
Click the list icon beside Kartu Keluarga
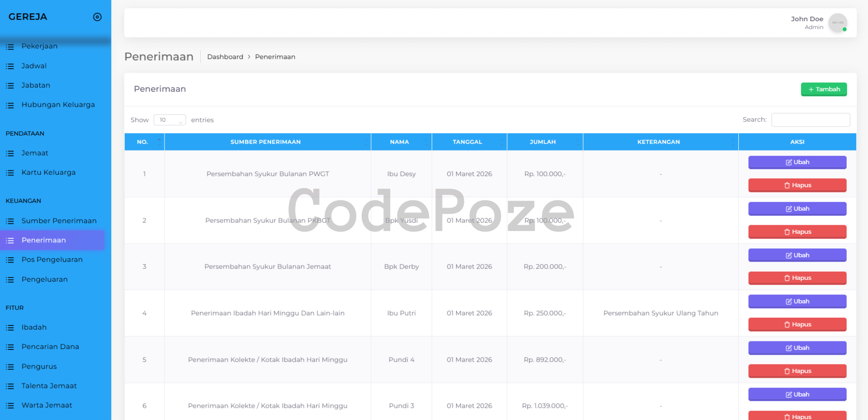10,173
